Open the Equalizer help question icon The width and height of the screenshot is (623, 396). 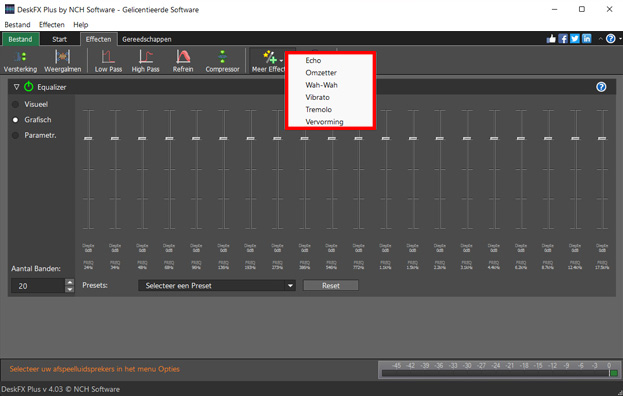(x=601, y=87)
